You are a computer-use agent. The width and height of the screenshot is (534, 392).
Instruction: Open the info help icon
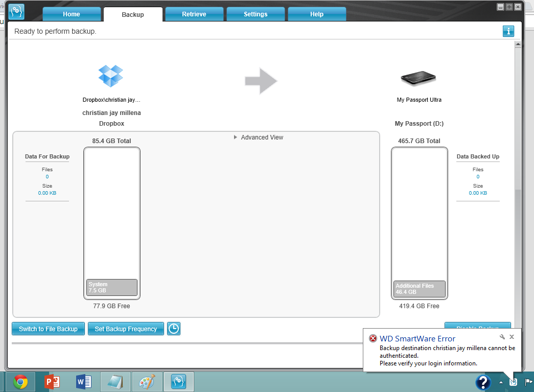coord(508,31)
